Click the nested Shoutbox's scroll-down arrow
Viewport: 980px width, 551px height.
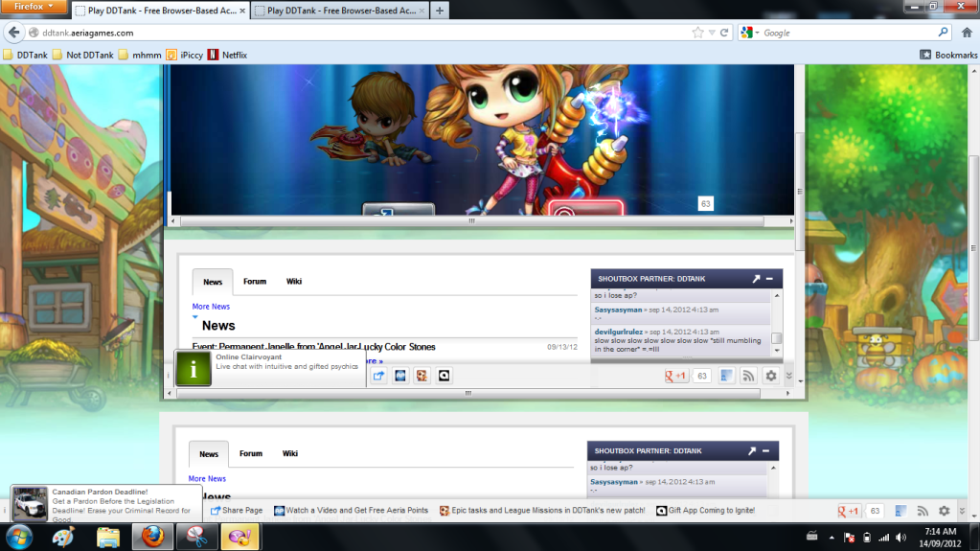(777, 350)
